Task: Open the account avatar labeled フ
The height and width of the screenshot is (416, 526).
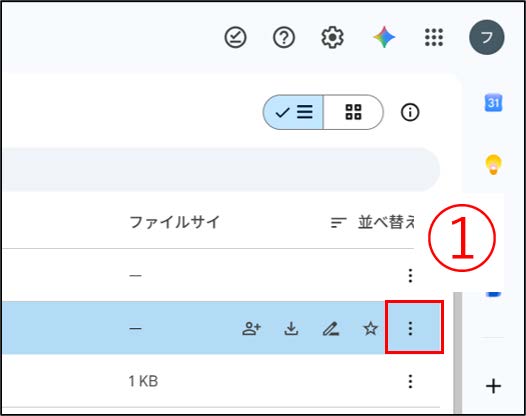Action: (x=486, y=37)
